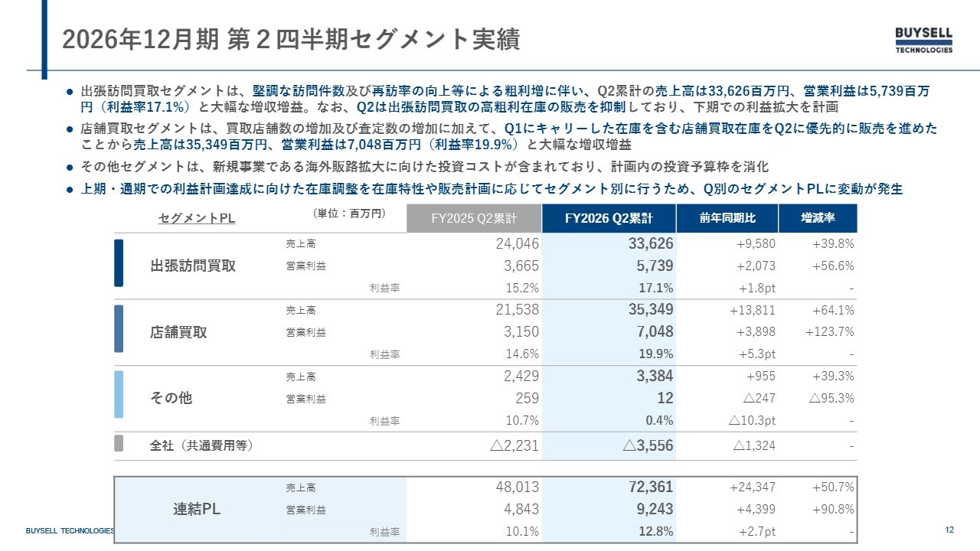Image resolution: width=980 pixels, height=551 pixels.
Task: Click the 33,626 sales figure
Action: point(649,244)
